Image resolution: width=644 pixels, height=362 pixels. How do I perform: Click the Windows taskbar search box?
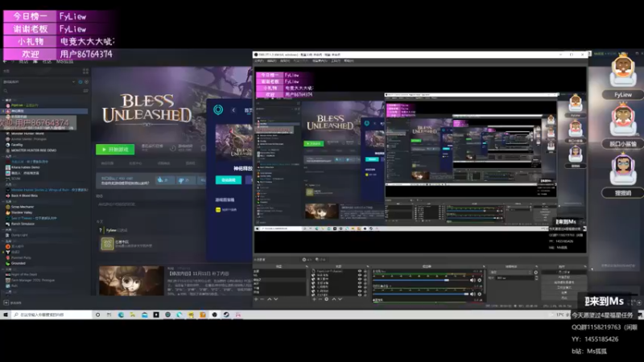coord(51,315)
